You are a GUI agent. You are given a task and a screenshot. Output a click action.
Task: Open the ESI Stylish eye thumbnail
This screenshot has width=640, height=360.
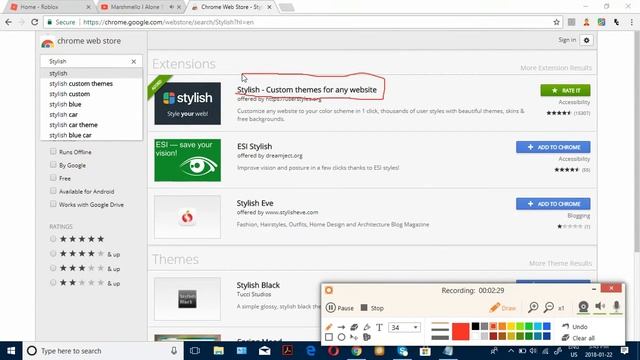187,160
